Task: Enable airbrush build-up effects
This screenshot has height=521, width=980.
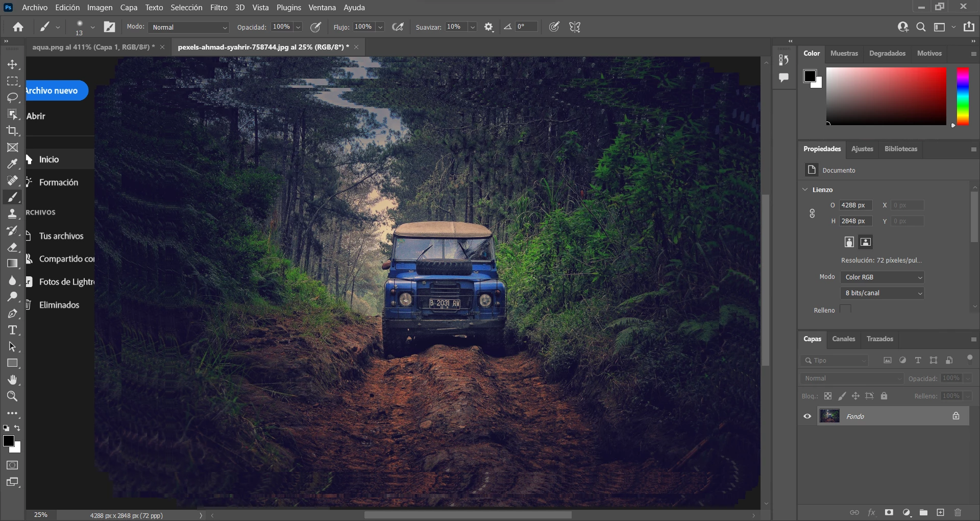Action: point(398,27)
